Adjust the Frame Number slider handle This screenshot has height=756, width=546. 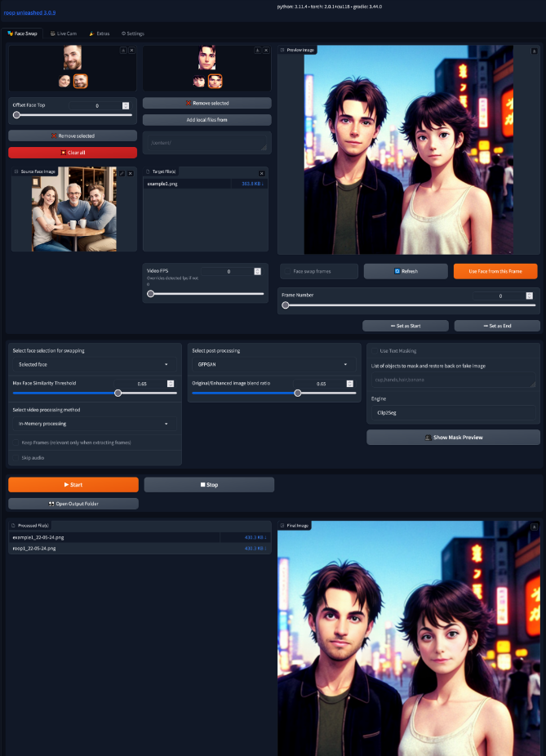tap(286, 305)
